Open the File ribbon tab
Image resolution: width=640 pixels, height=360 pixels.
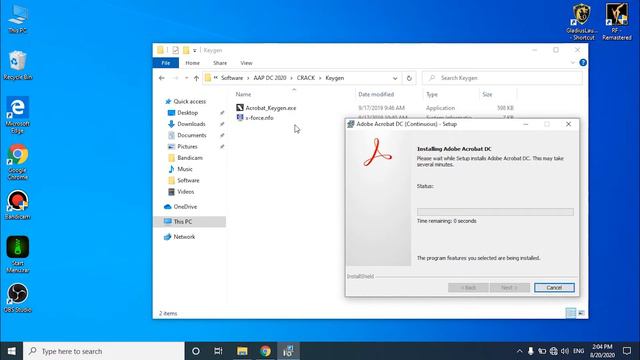pyautogui.click(x=166, y=63)
